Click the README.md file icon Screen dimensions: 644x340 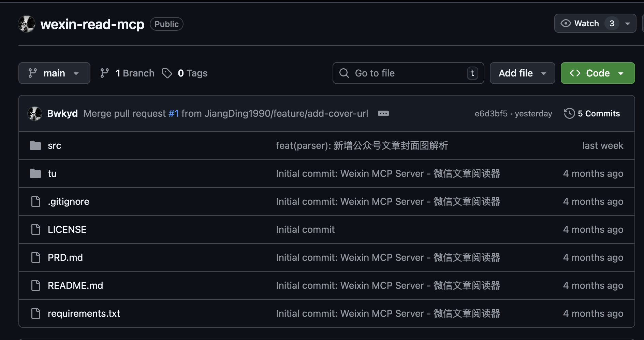click(x=36, y=286)
